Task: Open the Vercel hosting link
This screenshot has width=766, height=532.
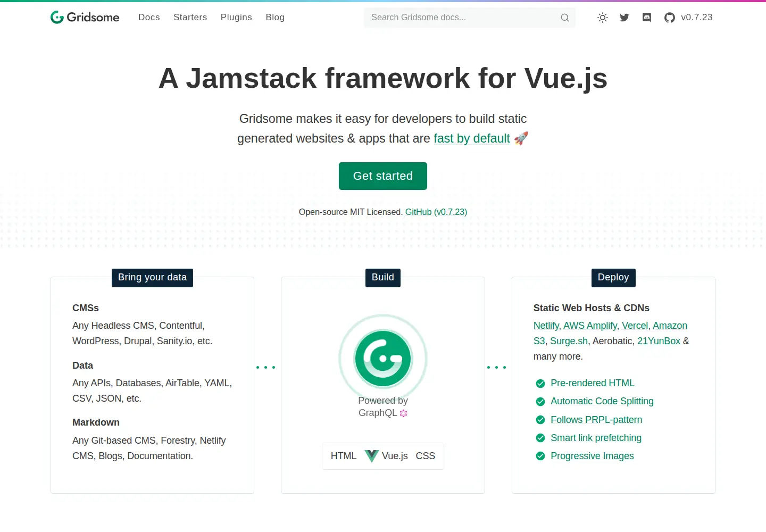Action: (x=635, y=326)
